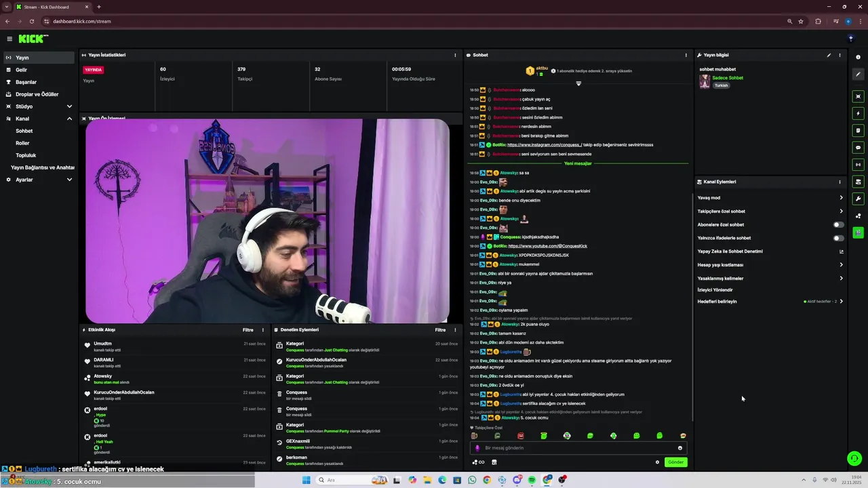Click the points infinity icon below chat

tap(478, 462)
